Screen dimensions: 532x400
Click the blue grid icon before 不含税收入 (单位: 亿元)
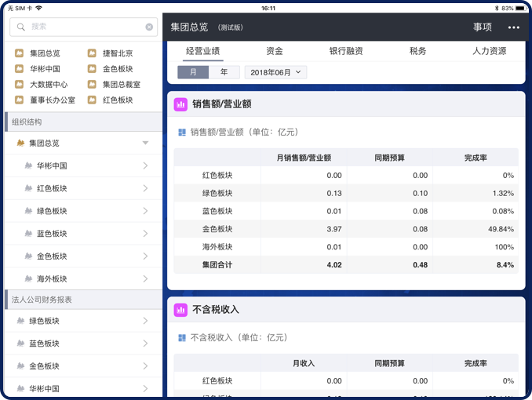(x=182, y=338)
